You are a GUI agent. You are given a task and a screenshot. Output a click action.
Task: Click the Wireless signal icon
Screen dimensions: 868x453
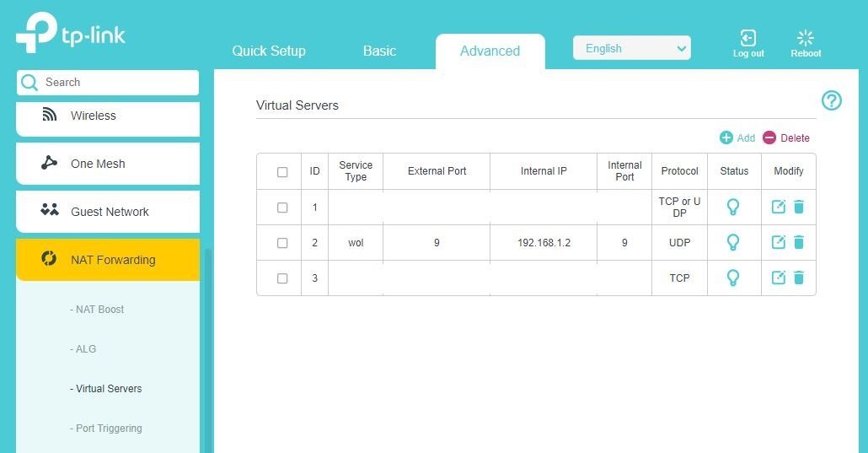tap(49, 115)
